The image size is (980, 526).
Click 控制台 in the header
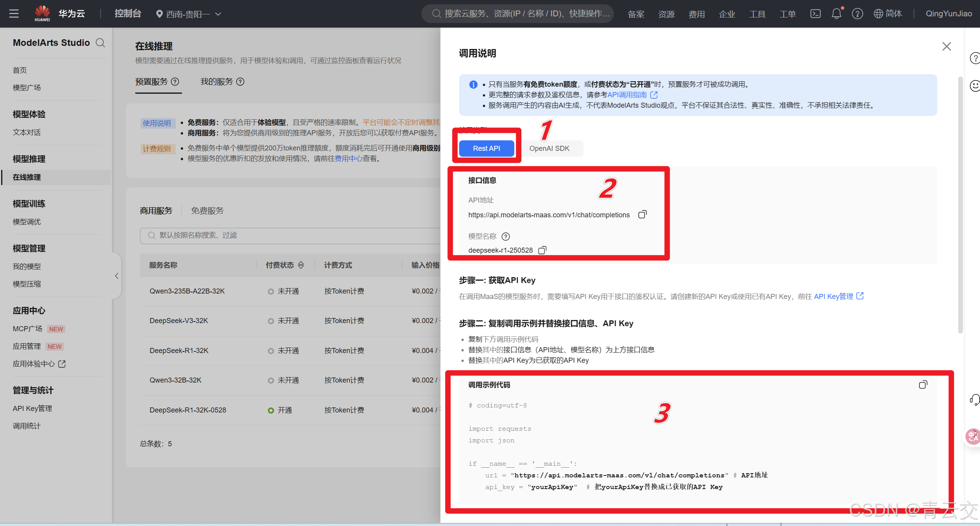click(x=128, y=14)
